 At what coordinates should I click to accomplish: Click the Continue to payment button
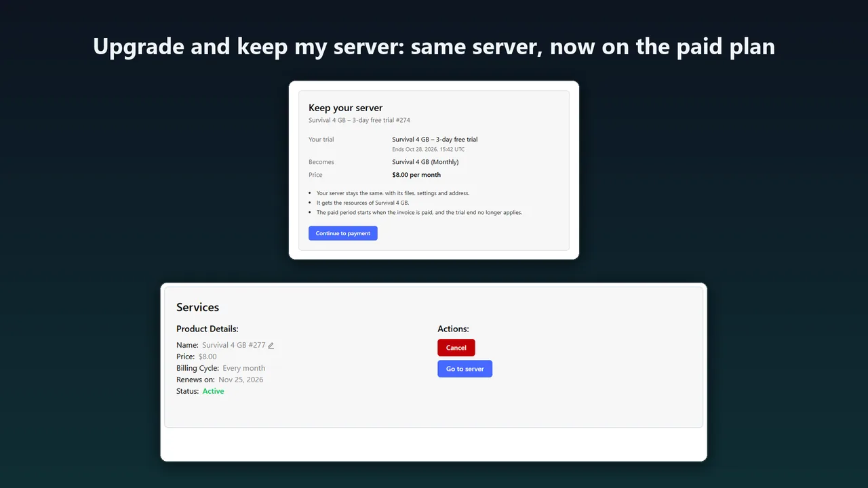[x=343, y=233]
